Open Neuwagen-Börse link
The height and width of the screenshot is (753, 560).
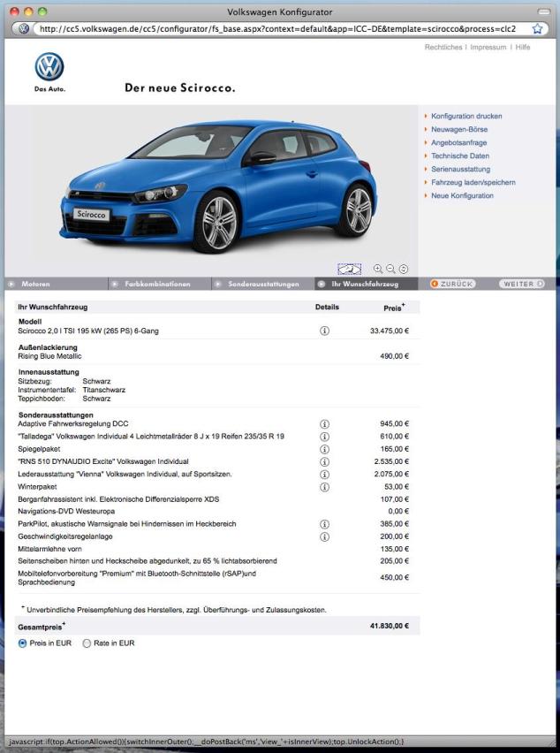459,130
